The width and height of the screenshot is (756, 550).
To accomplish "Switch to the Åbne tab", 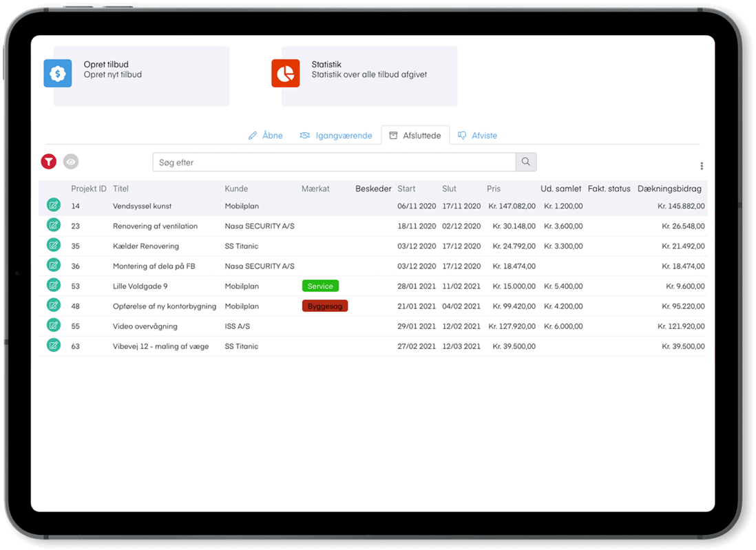I will coord(266,136).
